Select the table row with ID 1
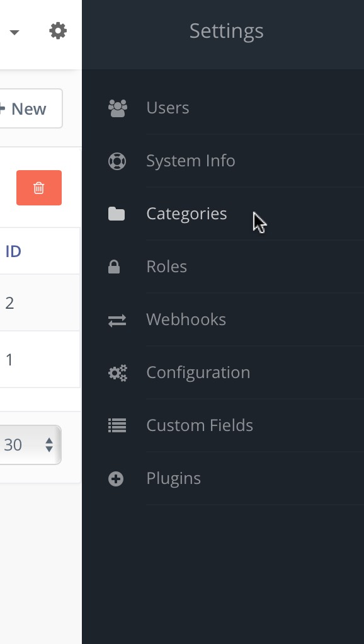 pos(40,360)
